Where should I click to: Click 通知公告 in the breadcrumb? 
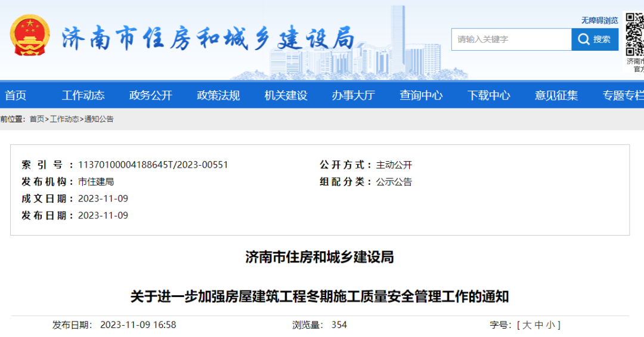click(99, 119)
